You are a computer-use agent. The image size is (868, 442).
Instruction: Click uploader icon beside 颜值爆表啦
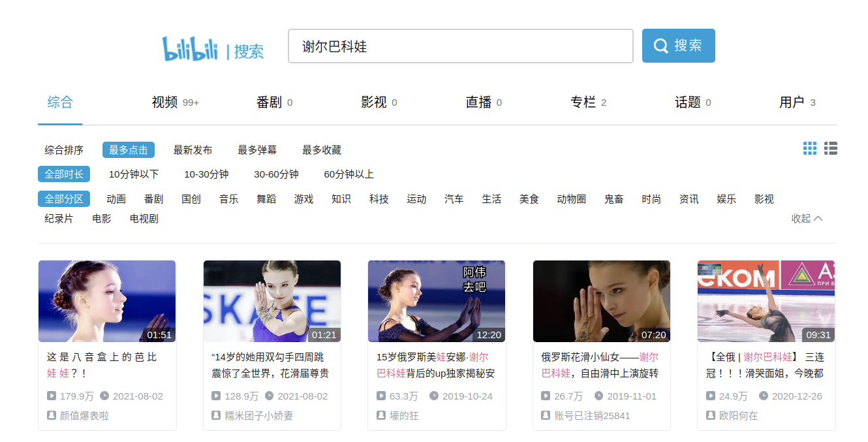point(52,415)
